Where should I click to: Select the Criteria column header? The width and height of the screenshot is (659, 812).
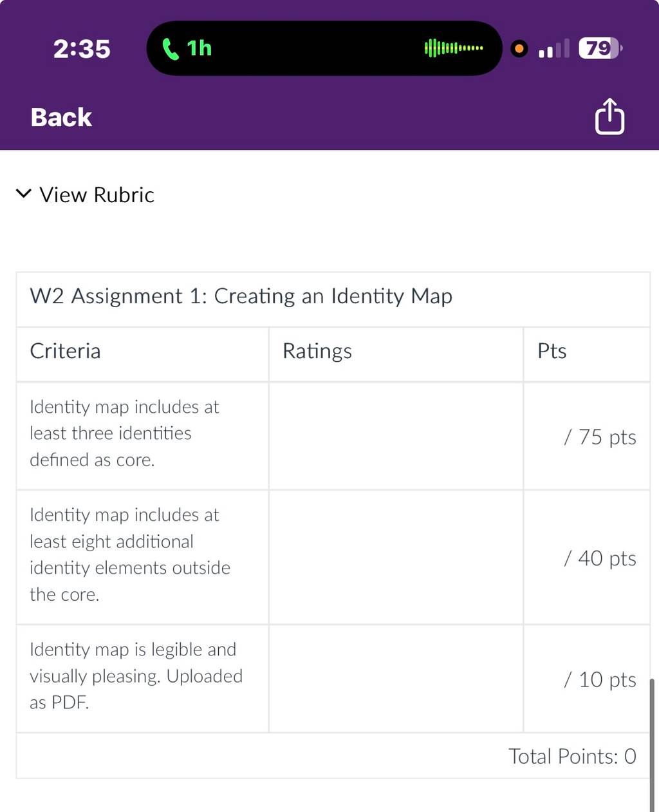click(x=65, y=351)
